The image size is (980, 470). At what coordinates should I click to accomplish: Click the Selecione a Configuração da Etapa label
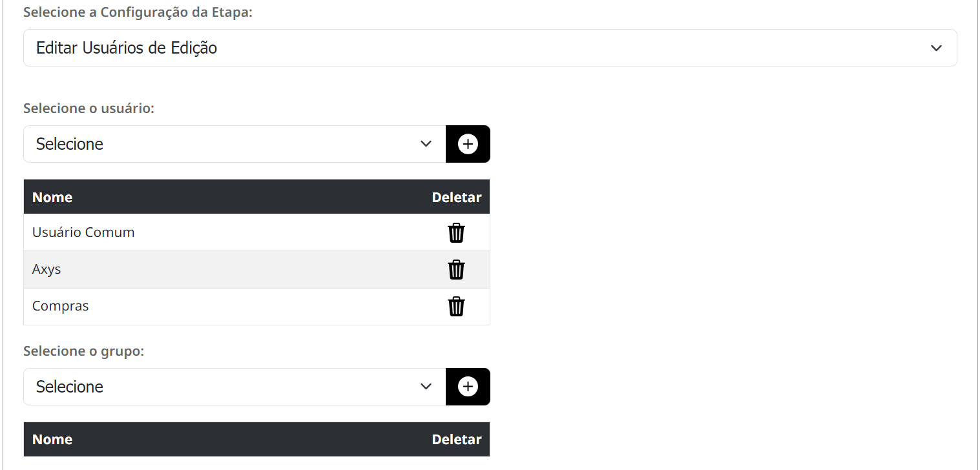(x=138, y=12)
